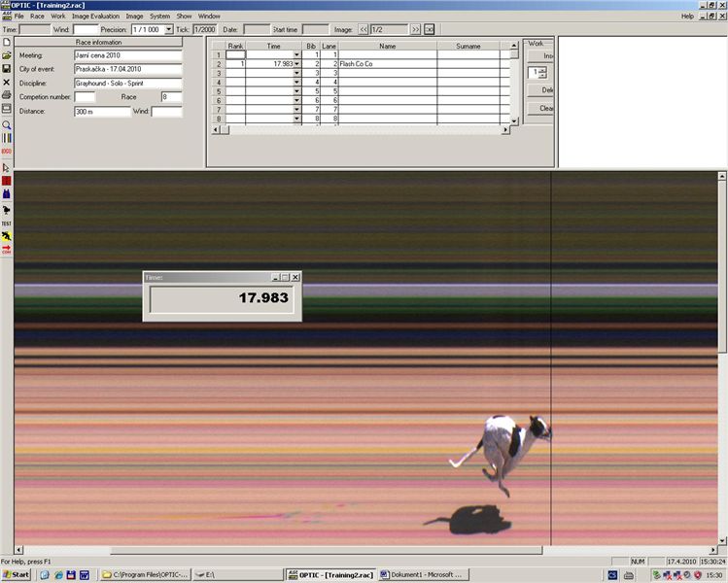Open a race file with folder icon
Image resolution: width=728 pixels, height=583 pixels.
pos(7,55)
